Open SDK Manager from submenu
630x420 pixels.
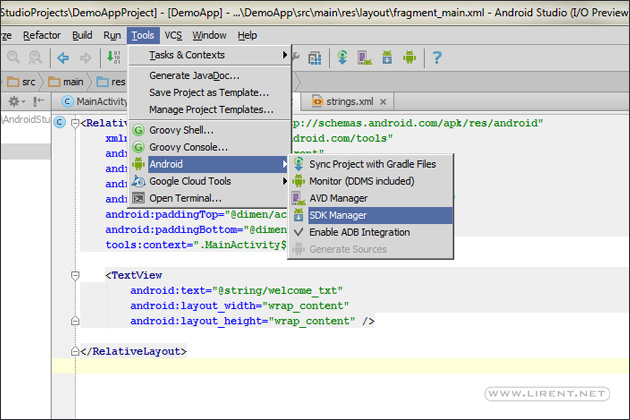pyautogui.click(x=370, y=215)
